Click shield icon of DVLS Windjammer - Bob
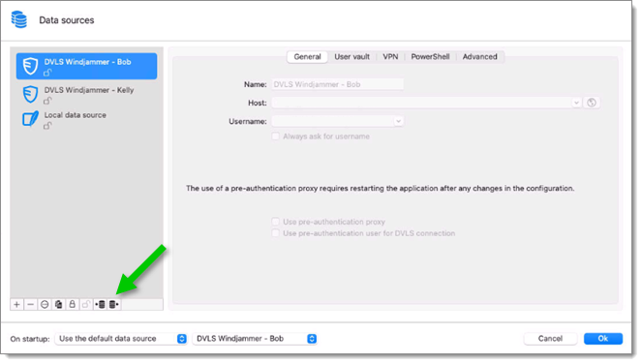The width and height of the screenshot is (642, 364). [30, 66]
